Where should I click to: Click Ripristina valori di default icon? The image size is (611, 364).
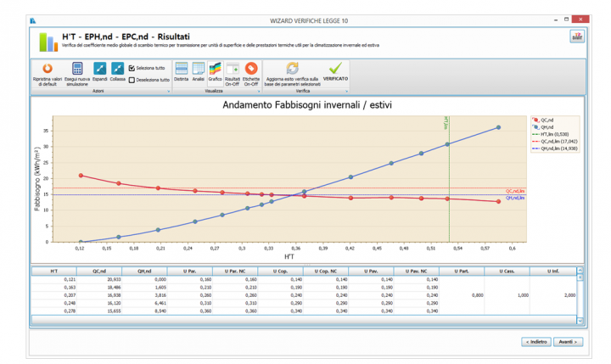pyautogui.click(x=48, y=68)
